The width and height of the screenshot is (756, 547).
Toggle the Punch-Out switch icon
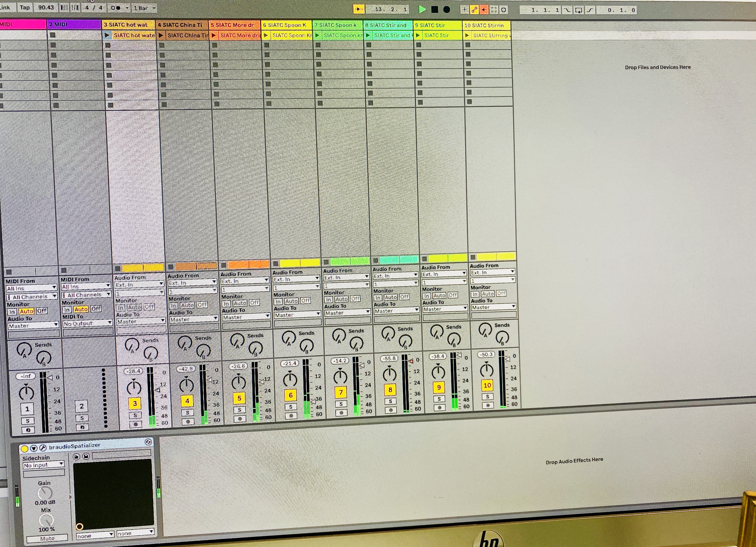pos(590,10)
